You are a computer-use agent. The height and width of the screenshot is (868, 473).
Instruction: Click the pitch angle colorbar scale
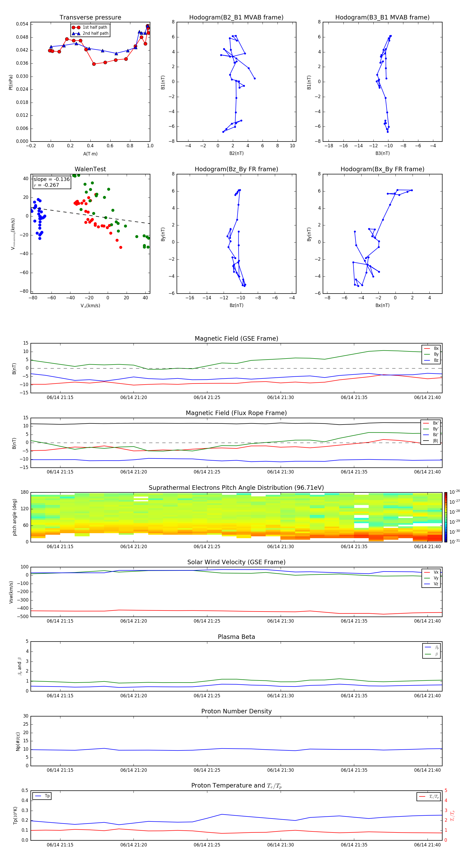(x=445, y=517)
